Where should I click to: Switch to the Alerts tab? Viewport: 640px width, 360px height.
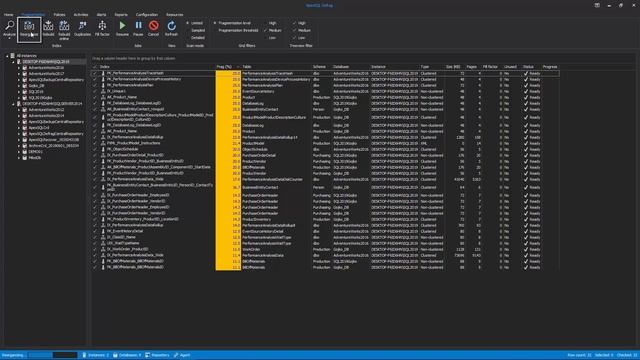click(101, 15)
